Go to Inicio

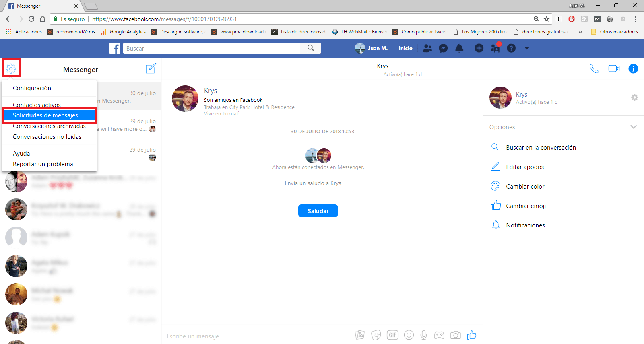[x=405, y=48]
